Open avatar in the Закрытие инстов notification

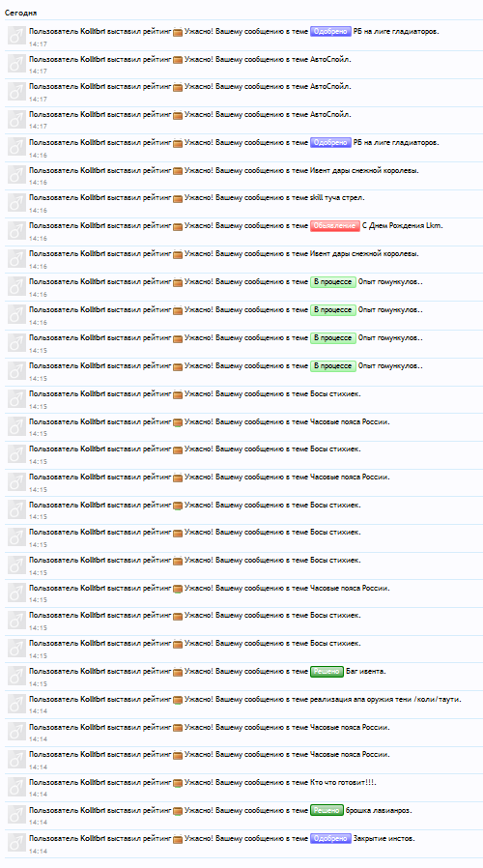16,844
